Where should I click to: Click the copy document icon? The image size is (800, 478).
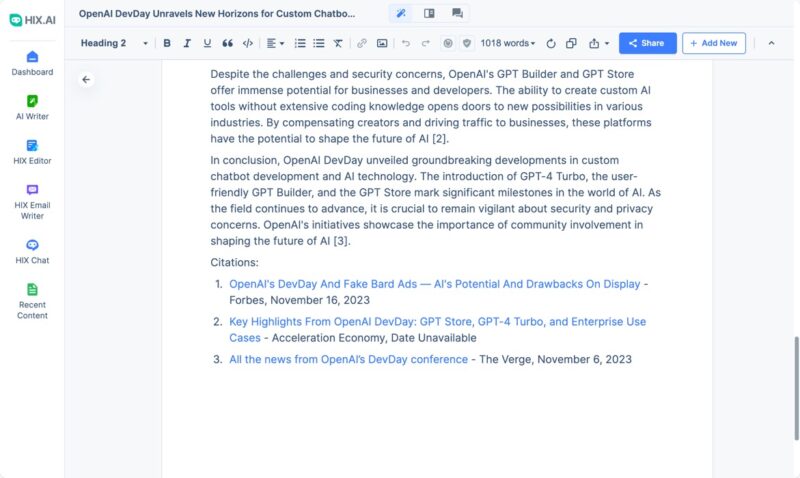coord(571,43)
